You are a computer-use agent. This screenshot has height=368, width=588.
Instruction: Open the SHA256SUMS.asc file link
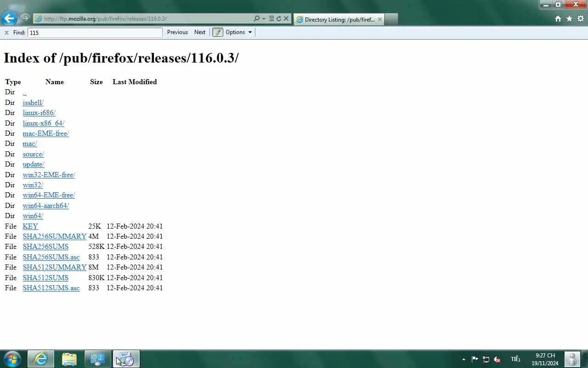click(51, 257)
